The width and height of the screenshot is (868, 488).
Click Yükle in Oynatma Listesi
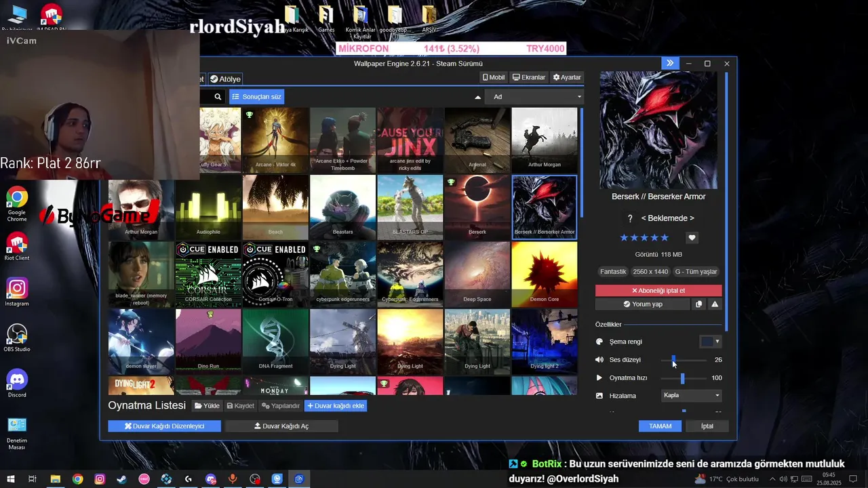208,406
